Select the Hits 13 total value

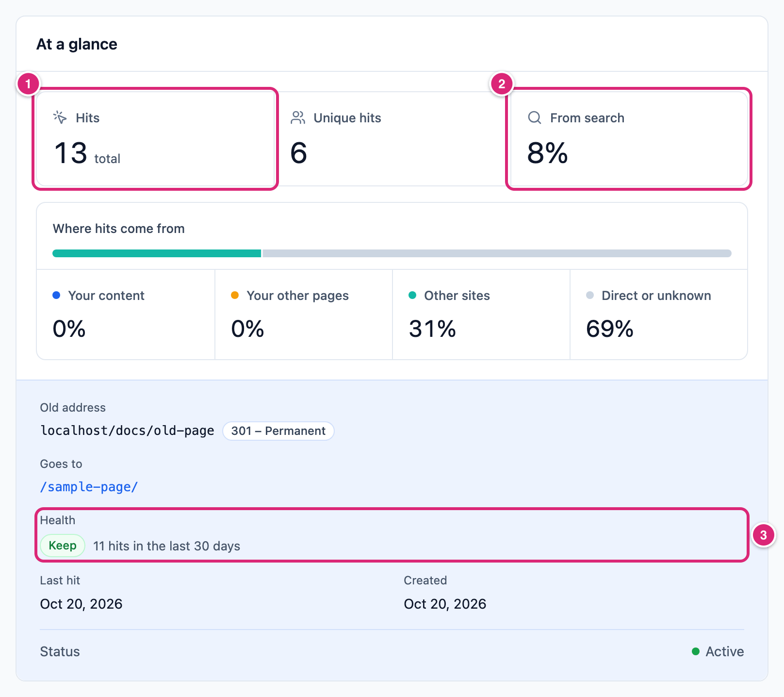click(x=87, y=153)
